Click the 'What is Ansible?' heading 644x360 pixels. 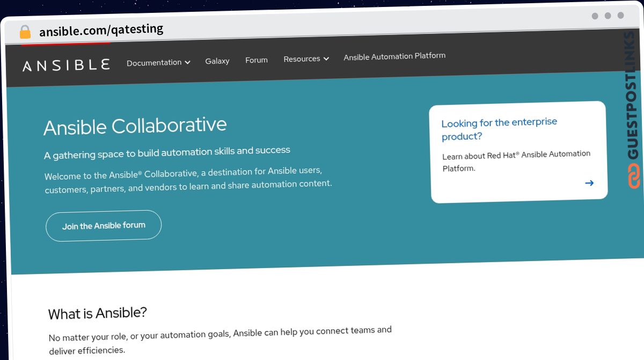[98, 313]
